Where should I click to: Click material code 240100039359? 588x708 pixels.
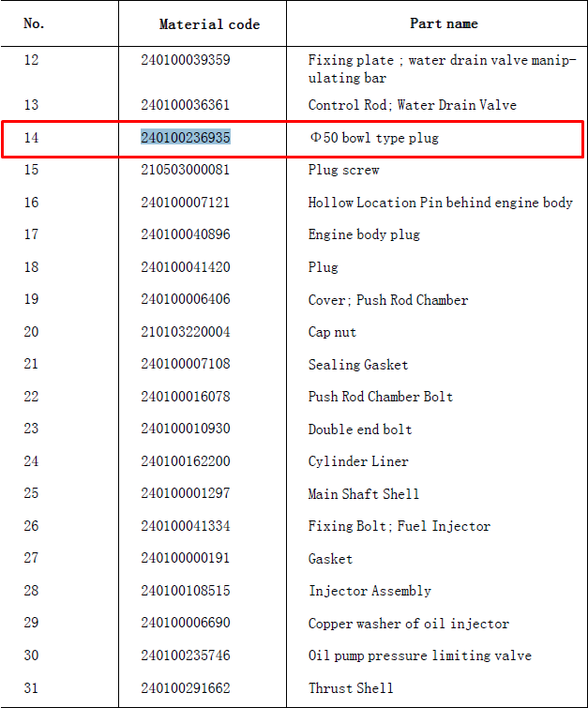click(x=186, y=60)
